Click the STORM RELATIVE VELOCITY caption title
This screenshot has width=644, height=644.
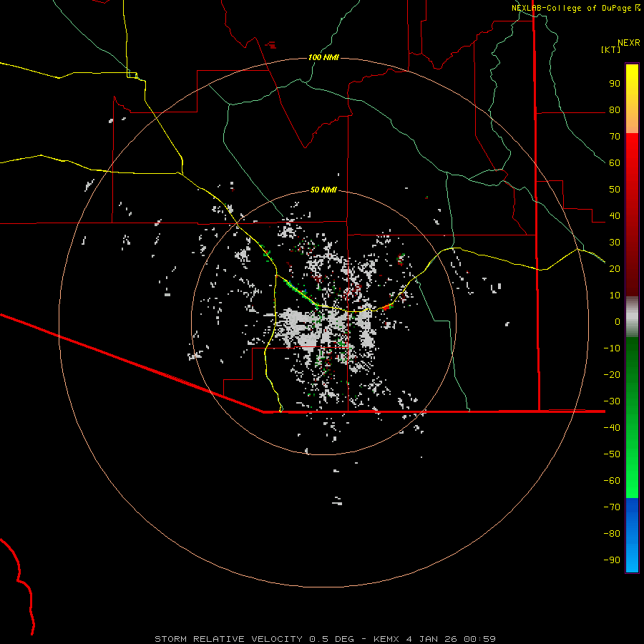click(228, 639)
